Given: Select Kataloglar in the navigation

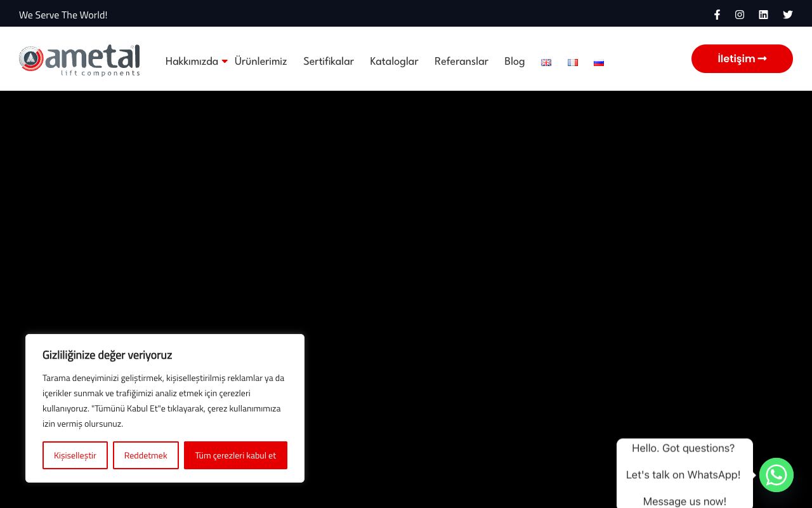Looking at the screenshot, I should pyautogui.click(x=394, y=62).
